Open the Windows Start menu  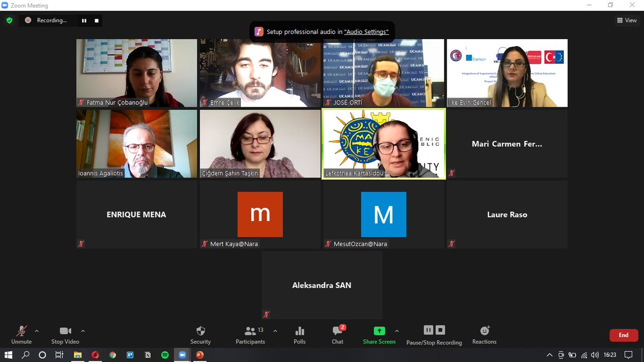point(8,355)
